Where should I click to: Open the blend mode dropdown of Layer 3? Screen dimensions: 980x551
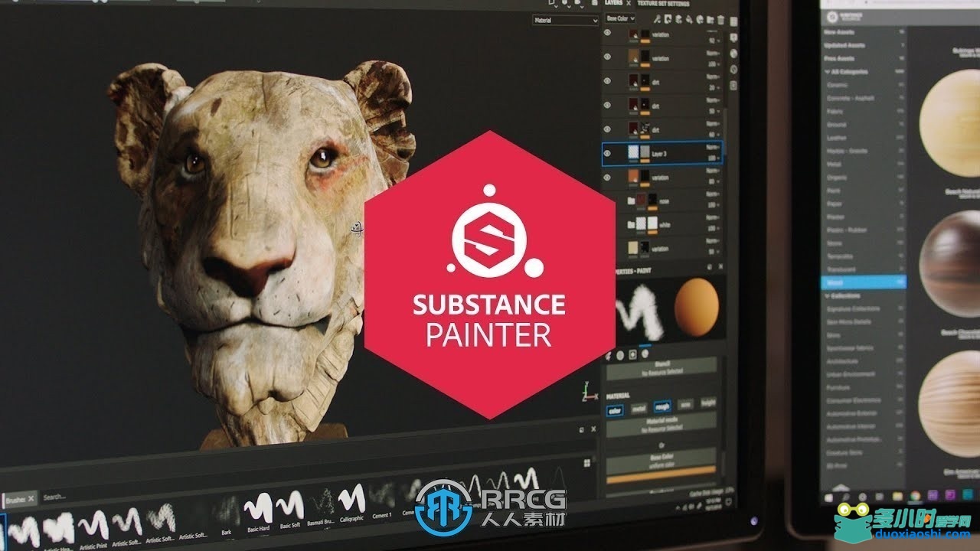tap(713, 147)
